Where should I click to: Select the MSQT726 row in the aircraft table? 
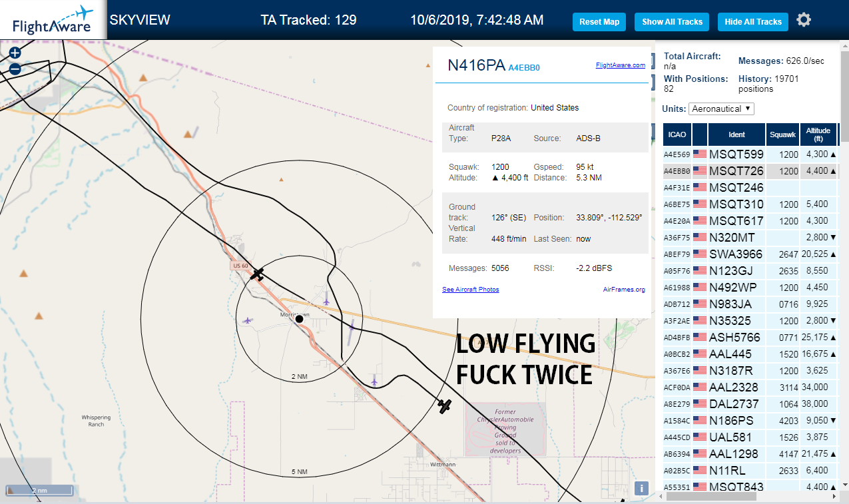(750, 170)
